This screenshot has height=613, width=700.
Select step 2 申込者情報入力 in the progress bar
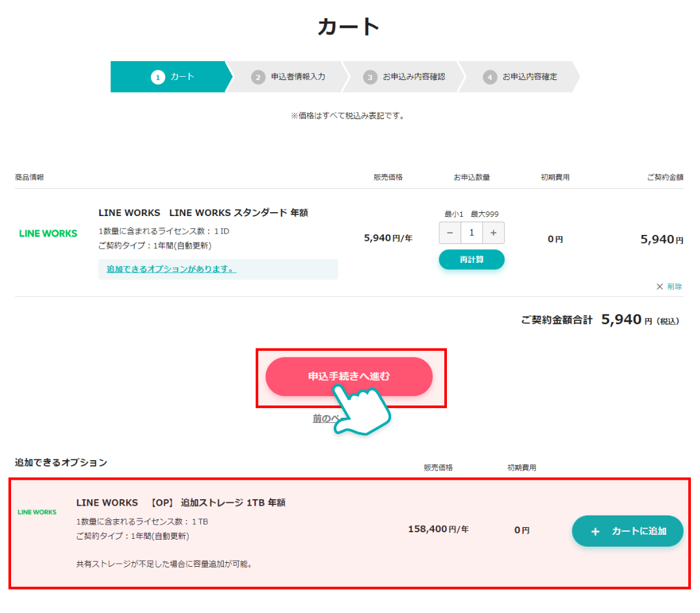(288, 77)
